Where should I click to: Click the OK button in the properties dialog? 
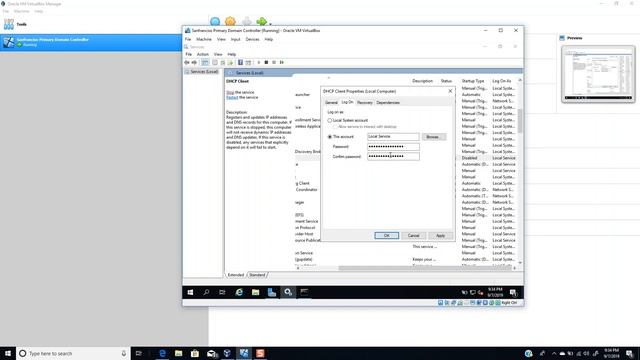[x=387, y=236]
